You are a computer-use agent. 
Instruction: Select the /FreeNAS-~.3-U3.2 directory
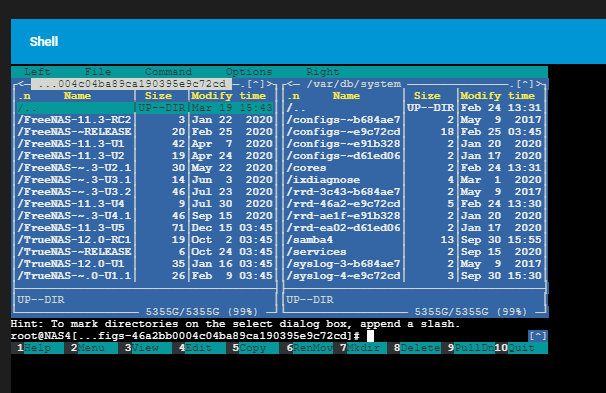(x=145, y=192)
